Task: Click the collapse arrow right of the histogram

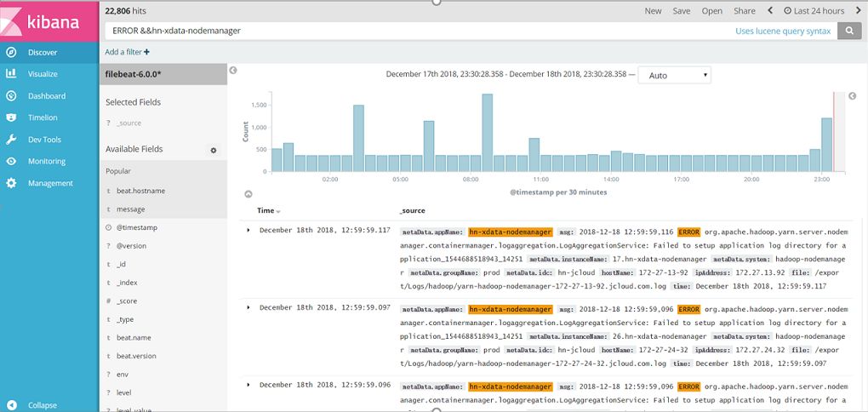Action: (853, 96)
